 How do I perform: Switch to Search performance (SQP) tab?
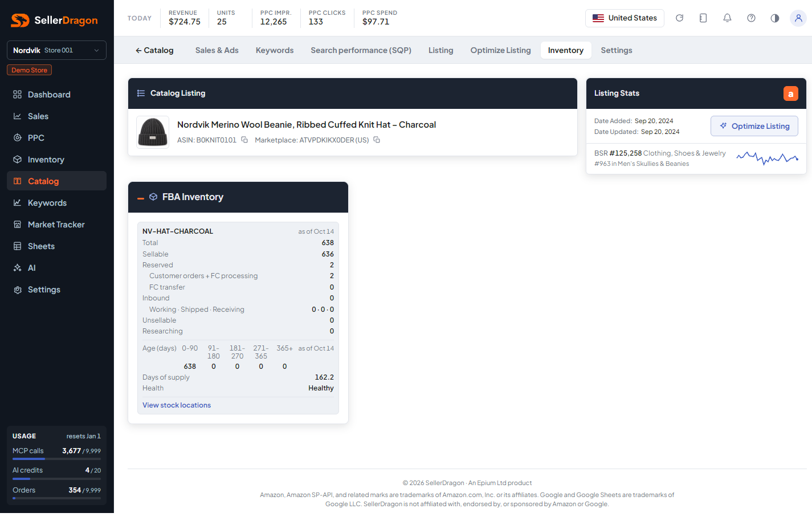361,50
